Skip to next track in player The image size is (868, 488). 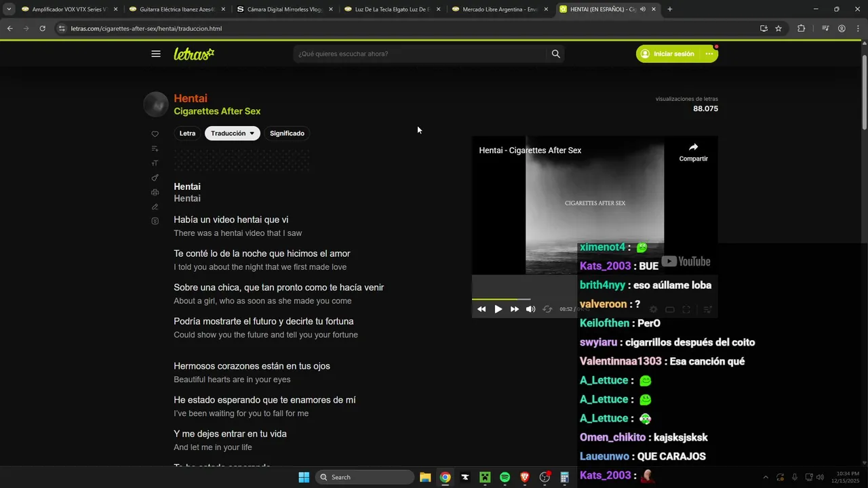coord(515,309)
